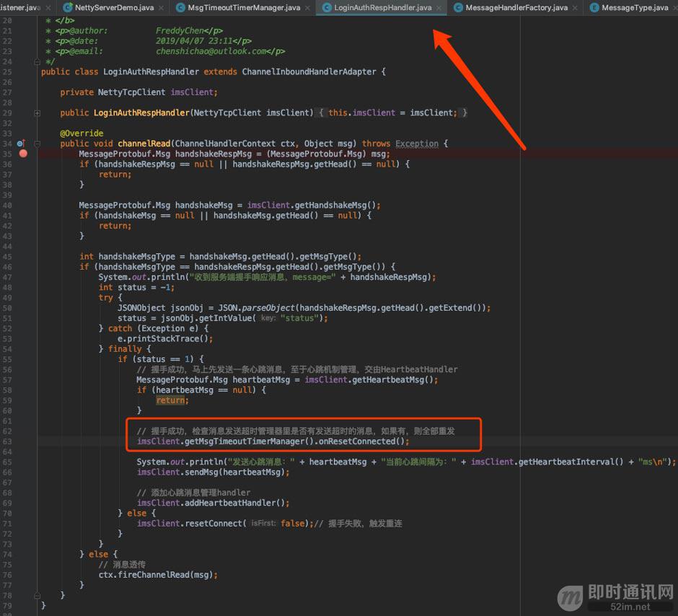The height and width of the screenshot is (616, 678).
Task: Close the NettyServerDemo.java tab
Action: [162, 8]
